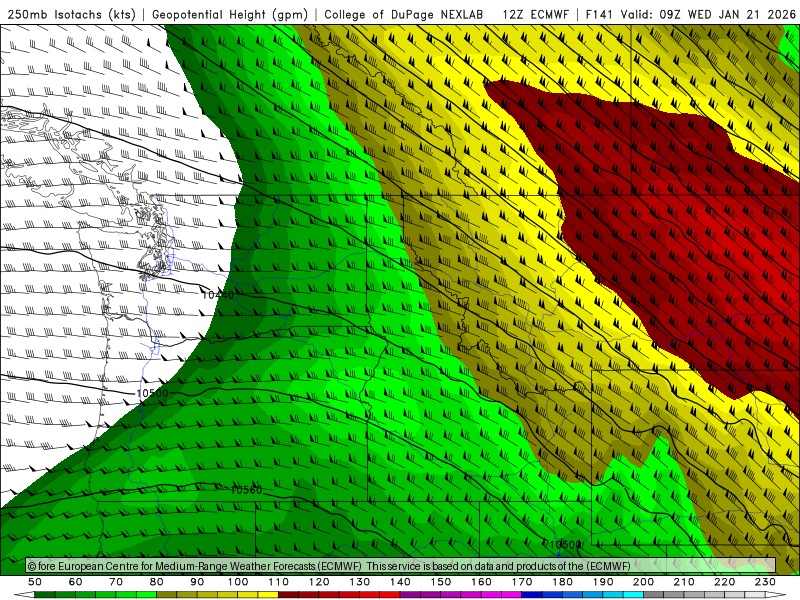Click the 70 value on the color scale
Screen dimensions: 800x600
pyautogui.click(x=116, y=582)
